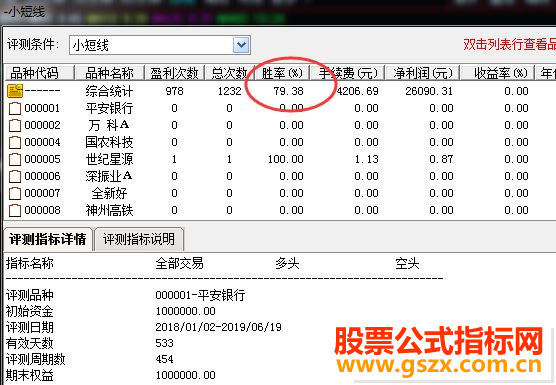Select the 万 科A row name
This screenshot has height=385, width=556.
point(109,125)
